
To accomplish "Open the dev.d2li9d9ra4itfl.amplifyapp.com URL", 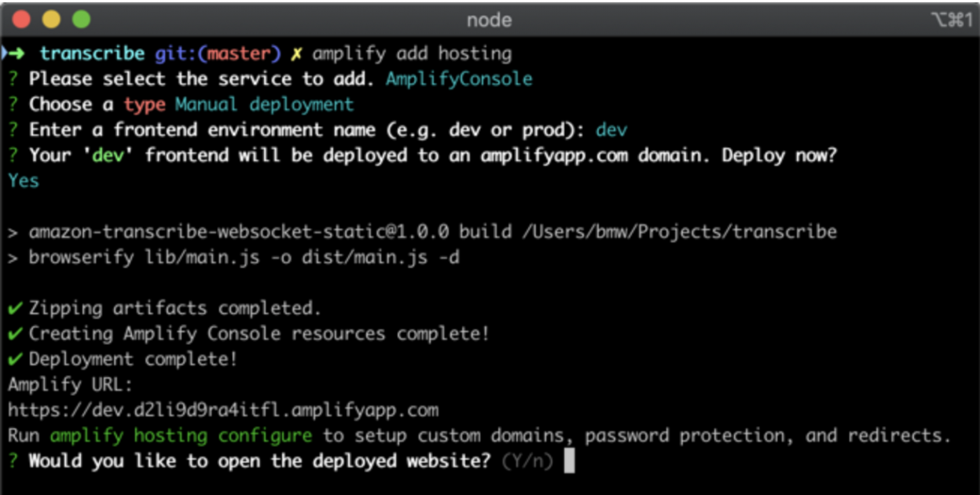I will [x=223, y=410].
